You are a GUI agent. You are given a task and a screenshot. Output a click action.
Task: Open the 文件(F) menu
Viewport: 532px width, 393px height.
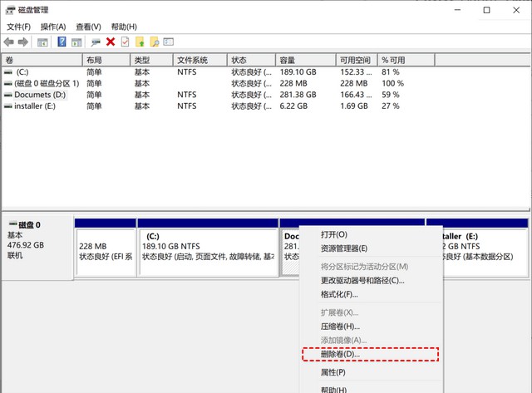coord(18,27)
